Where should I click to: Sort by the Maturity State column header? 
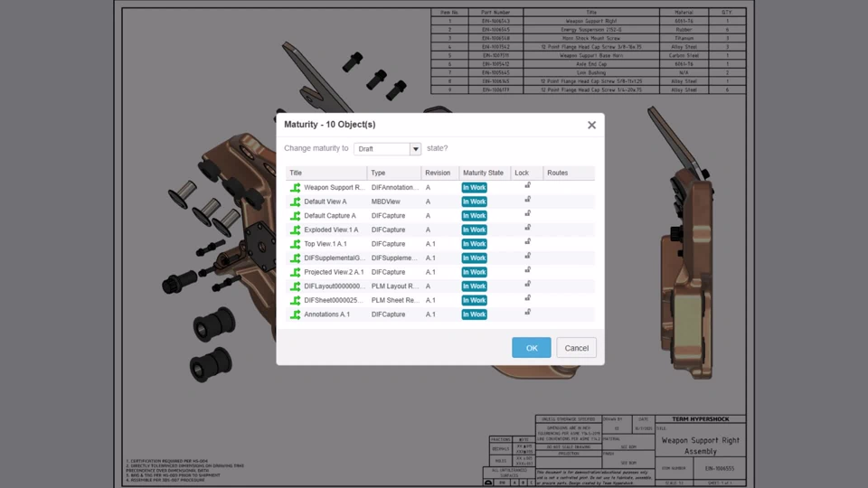[x=483, y=173]
